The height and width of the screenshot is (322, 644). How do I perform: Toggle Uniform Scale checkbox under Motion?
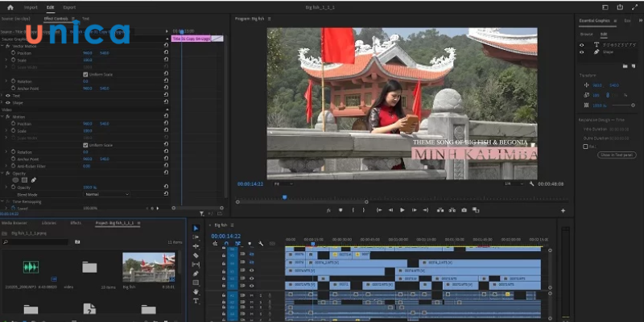pos(85,145)
